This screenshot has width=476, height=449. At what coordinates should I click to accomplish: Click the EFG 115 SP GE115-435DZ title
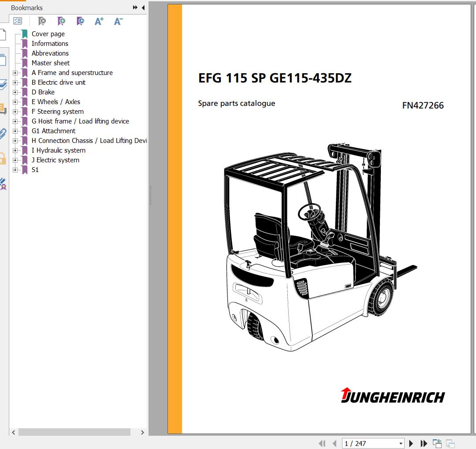[275, 78]
